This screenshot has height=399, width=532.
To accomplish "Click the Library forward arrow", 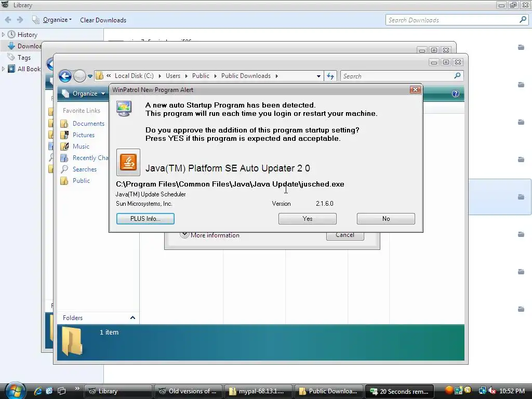I will coord(20,20).
